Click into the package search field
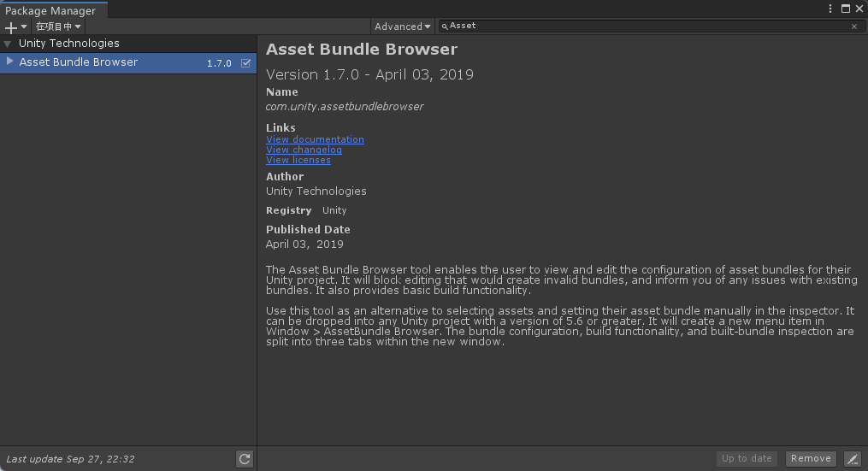 [641, 26]
